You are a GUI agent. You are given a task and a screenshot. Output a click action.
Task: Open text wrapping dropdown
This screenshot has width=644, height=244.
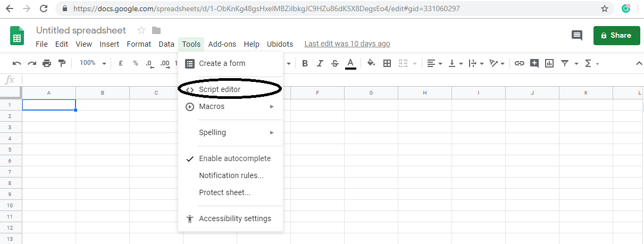(476, 63)
